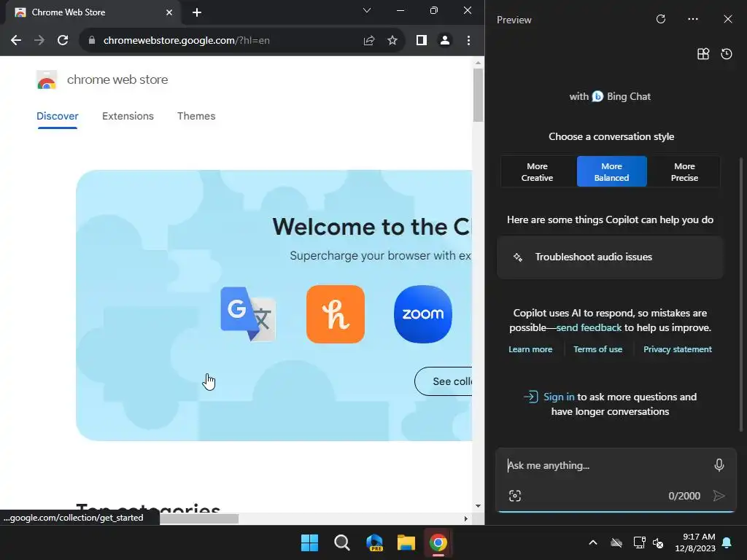
Task: Switch to the Extensions tab
Action: [x=128, y=116]
